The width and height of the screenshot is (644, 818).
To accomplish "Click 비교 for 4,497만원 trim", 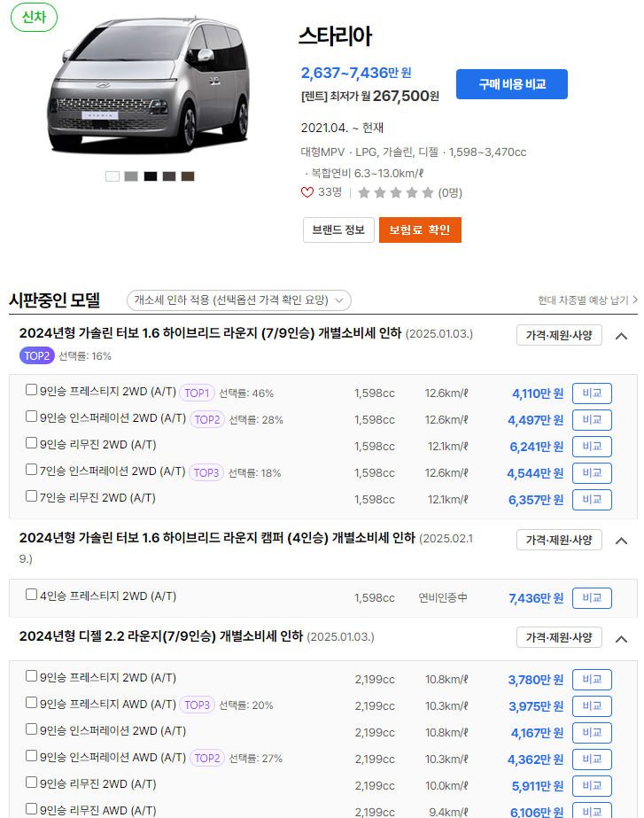I will click(592, 420).
